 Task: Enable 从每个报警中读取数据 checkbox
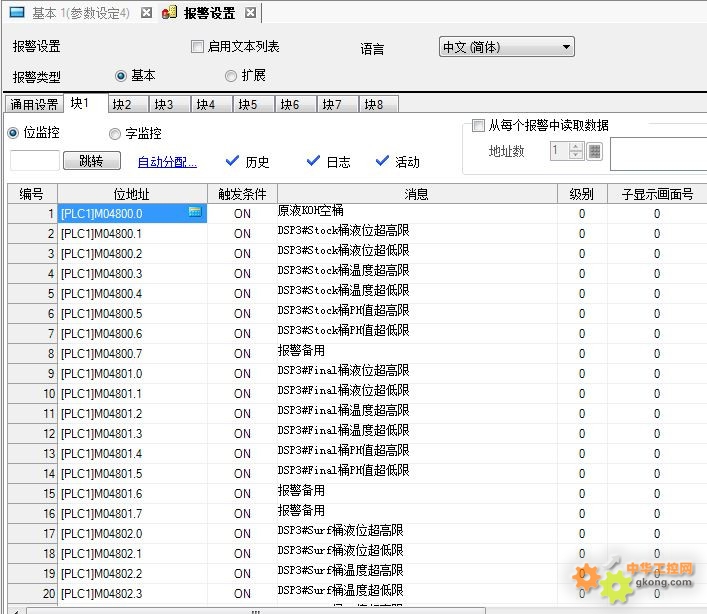click(478, 125)
